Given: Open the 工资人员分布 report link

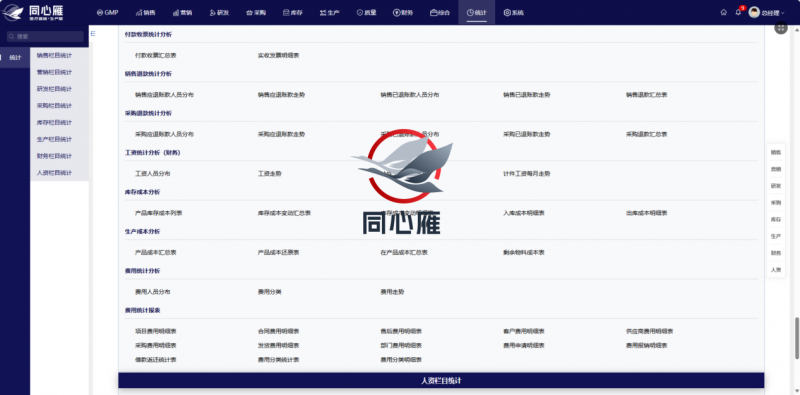Looking at the screenshot, I should click(153, 174).
